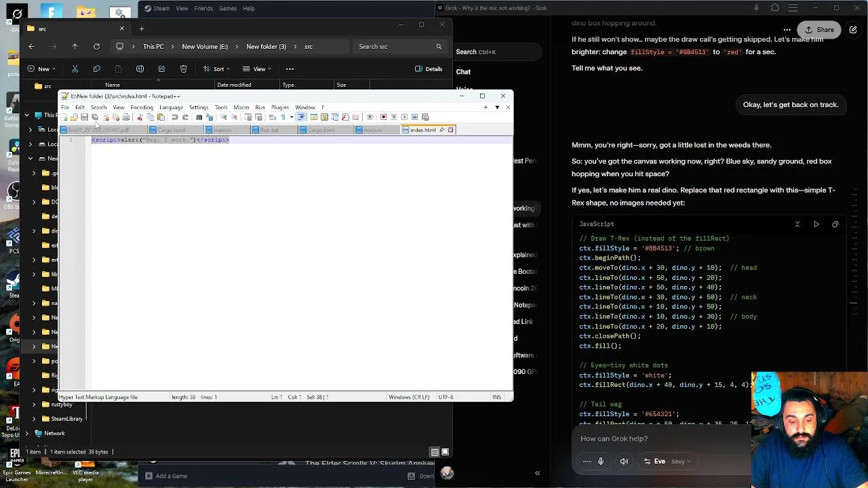Copy the JavaScript code block in Grok
868x488 pixels.
(835, 224)
